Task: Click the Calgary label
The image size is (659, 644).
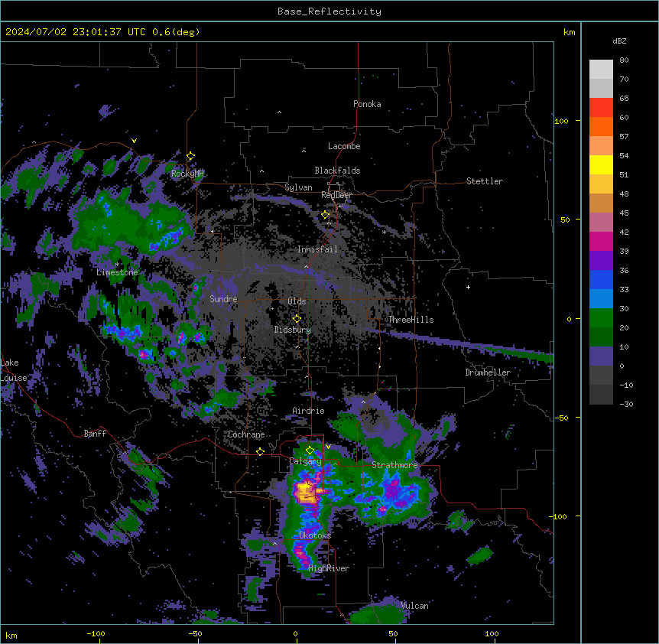Action: pyautogui.click(x=305, y=461)
